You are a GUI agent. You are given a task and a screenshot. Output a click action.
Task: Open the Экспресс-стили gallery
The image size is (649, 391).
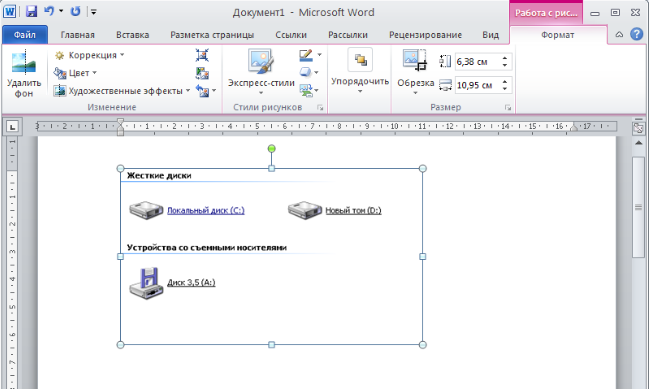(x=261, y=72)
